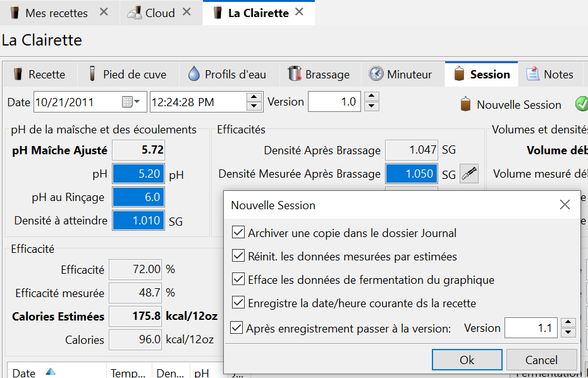
Task: Close the Nouvelle Session dialog with X
Action: 565,205
